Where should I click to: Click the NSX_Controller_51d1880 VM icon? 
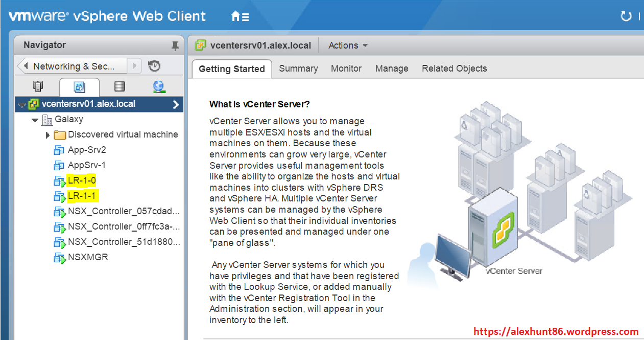[x=60, y=242]
